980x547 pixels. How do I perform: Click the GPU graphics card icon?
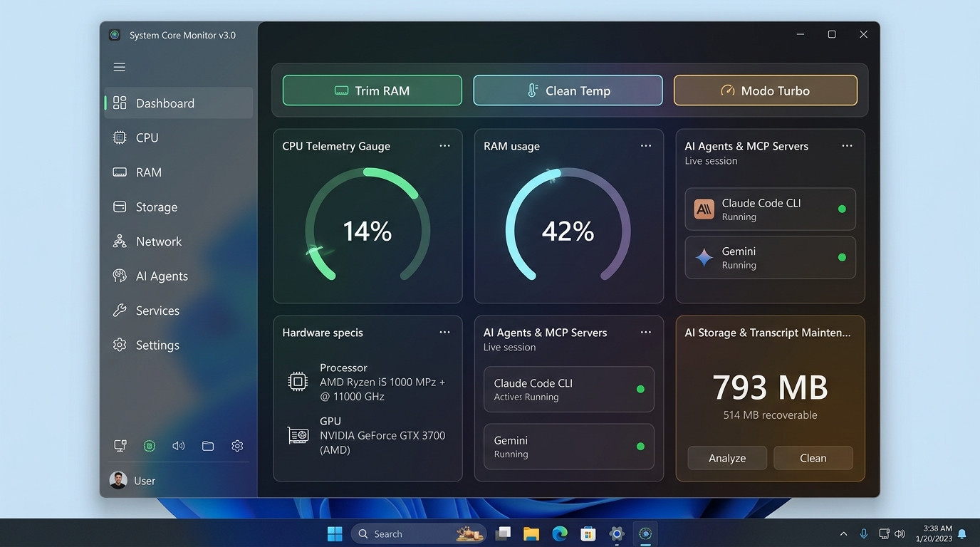[x=298, y=435]
